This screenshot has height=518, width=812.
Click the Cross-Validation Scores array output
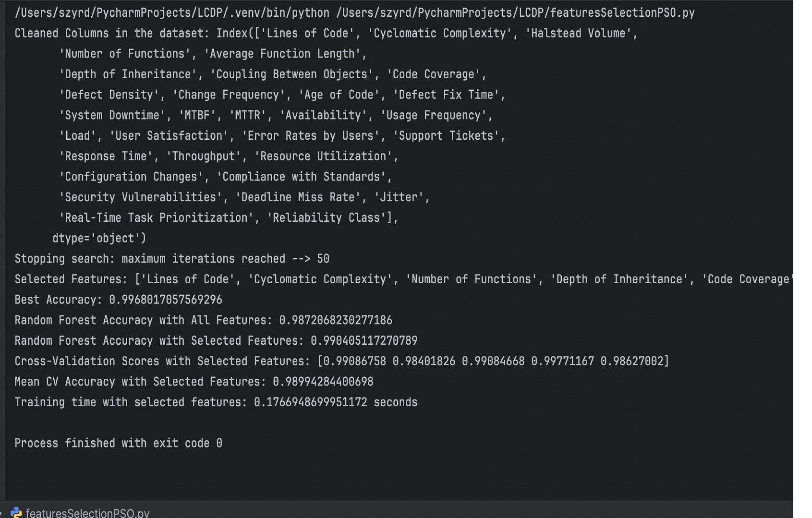tap(493, 361)
